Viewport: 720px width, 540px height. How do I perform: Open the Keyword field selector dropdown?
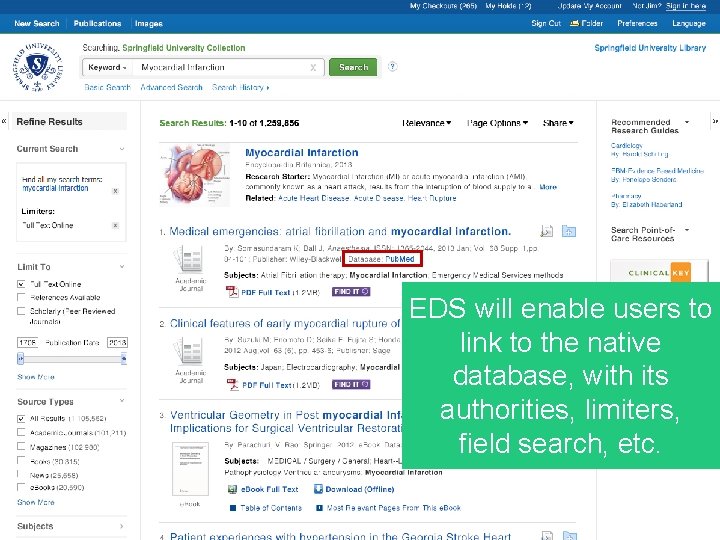pos(107,68)
